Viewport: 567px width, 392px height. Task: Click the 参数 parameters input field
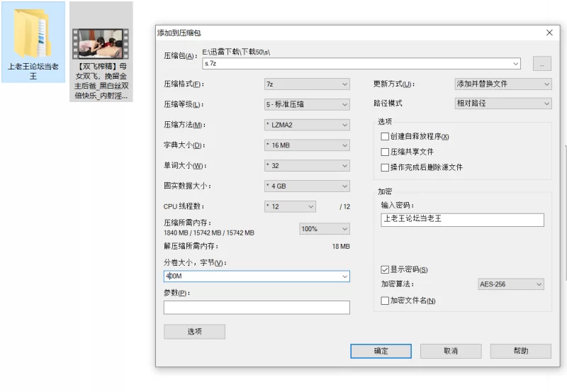257,308
